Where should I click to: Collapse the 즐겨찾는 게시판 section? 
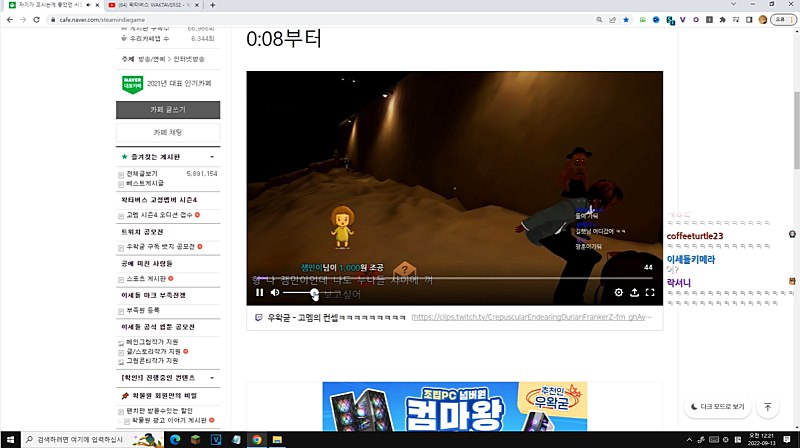click(x=211, y=157)
